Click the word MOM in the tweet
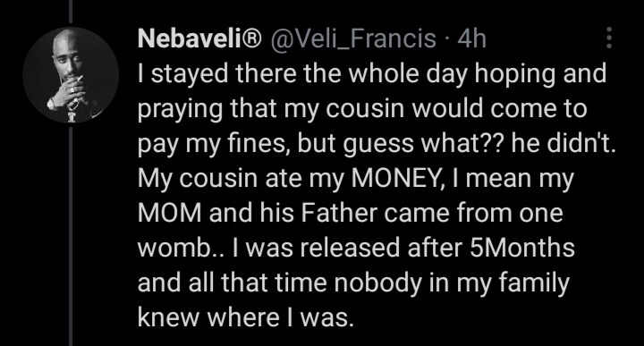The width and height of the screenshot is (644, 346). pos(170,214)
